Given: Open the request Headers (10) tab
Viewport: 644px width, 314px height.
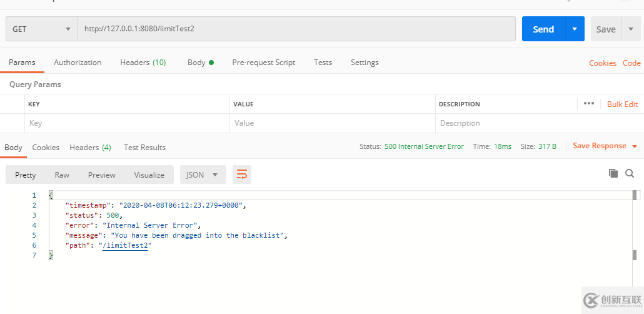Looking at the screenshot, I should (x=143, y=63).
